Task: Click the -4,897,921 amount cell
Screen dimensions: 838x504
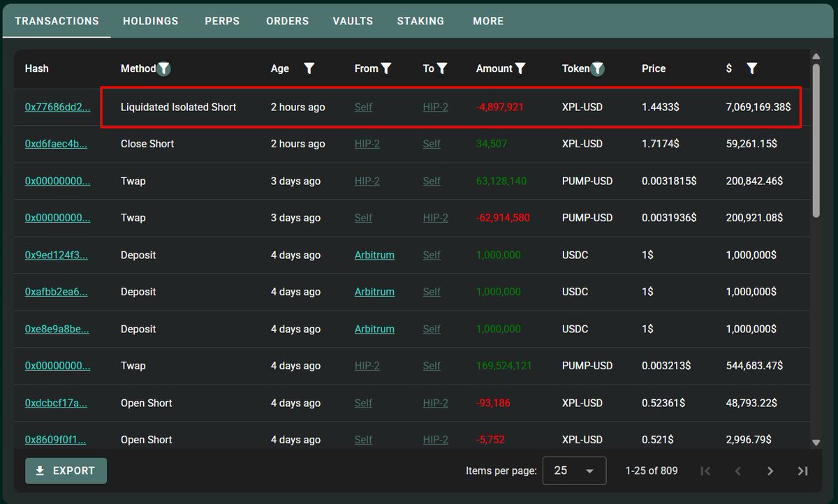Action: tap(500, 107)
